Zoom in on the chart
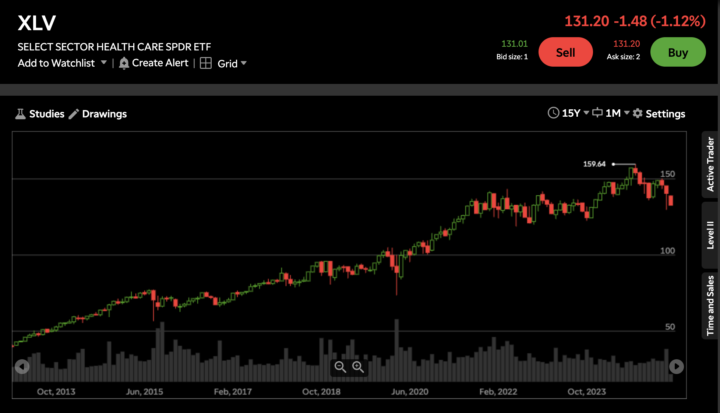The image size is (720, 413). pyautogui.click(x=358, y=367)
